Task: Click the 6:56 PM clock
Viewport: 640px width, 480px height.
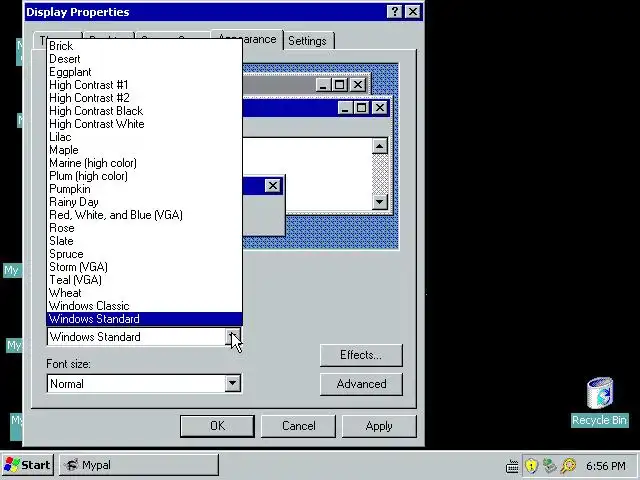Action: [606, 466]
